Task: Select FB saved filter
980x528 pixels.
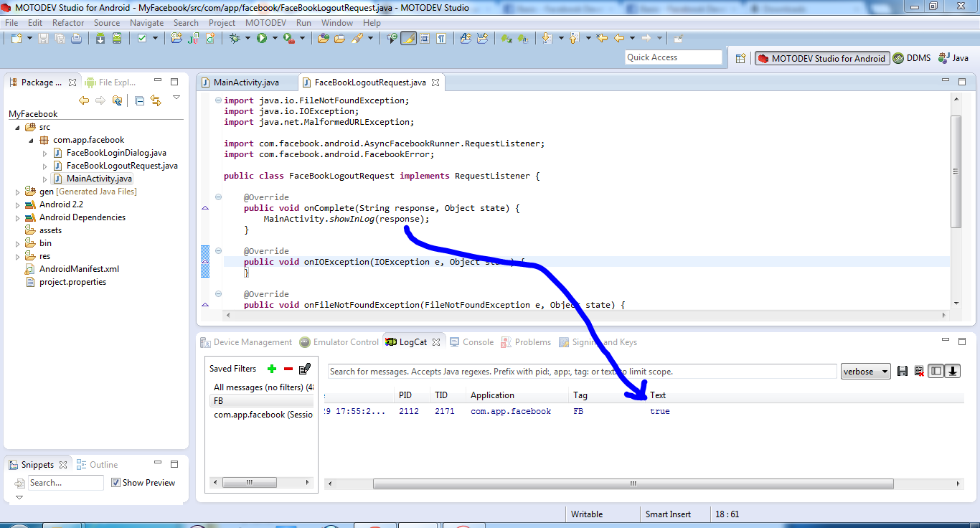Action: point(261,401)
